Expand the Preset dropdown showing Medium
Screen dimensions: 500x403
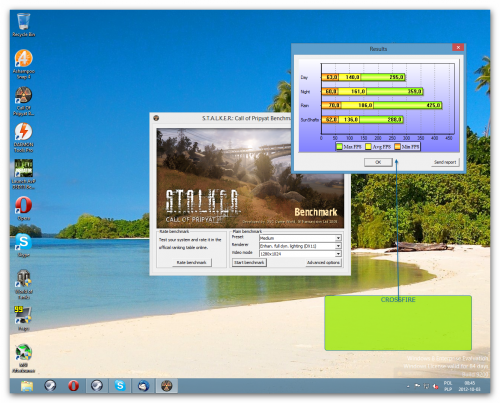[x=338, y=238]
